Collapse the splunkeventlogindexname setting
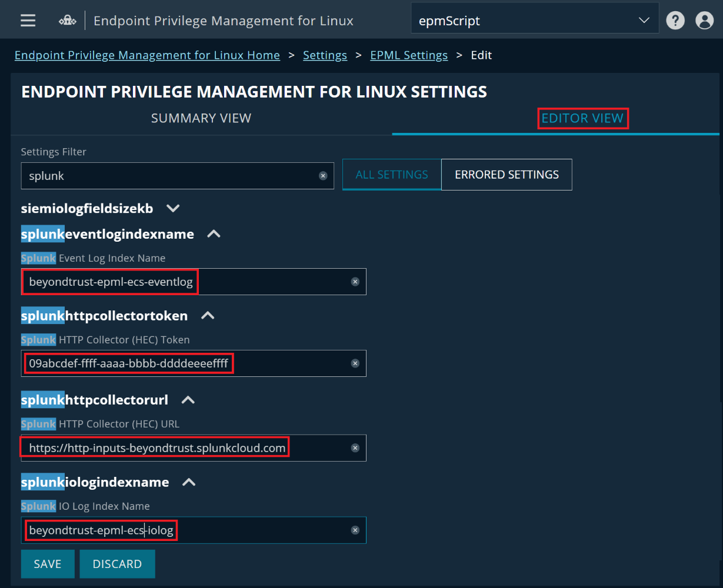The height and width of the screenshot is (588, 723). 213,233
